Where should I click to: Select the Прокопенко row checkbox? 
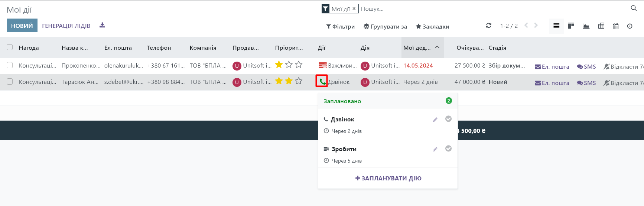(10, 65)
